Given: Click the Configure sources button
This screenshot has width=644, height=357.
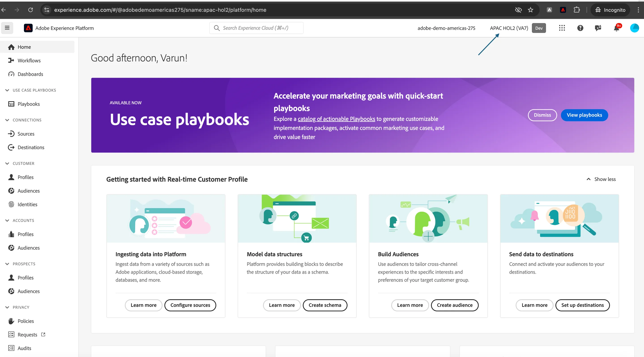Looking at the screenshot, I should click(x=190, y=305).
